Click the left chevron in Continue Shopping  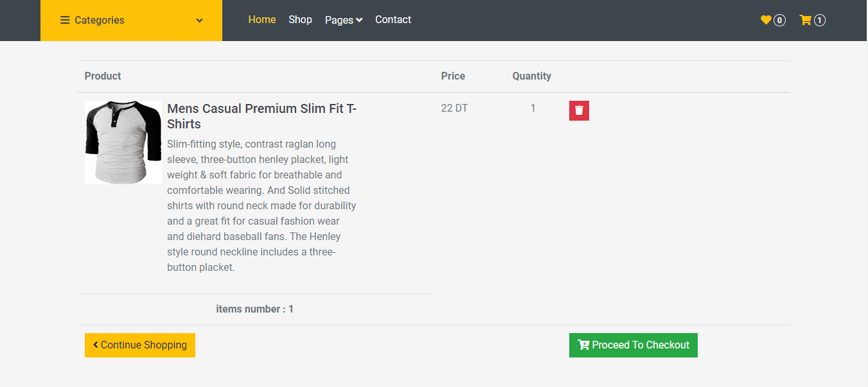pos(94,345)
